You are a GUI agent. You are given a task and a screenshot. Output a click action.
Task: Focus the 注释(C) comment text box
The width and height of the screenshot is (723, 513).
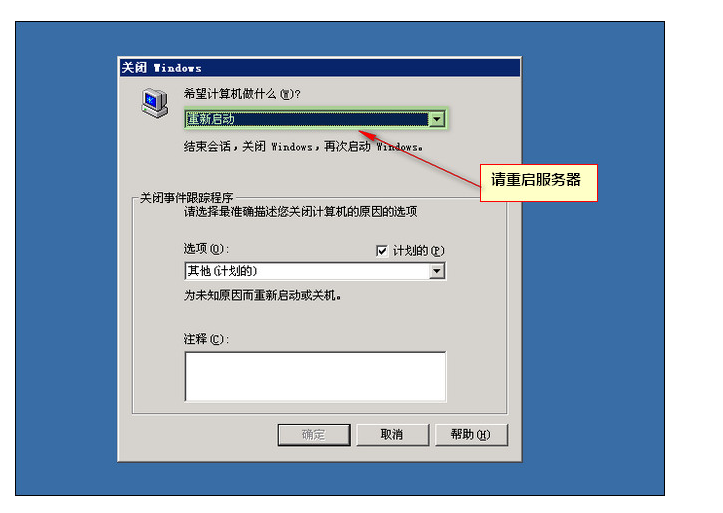tap(315, 377)
